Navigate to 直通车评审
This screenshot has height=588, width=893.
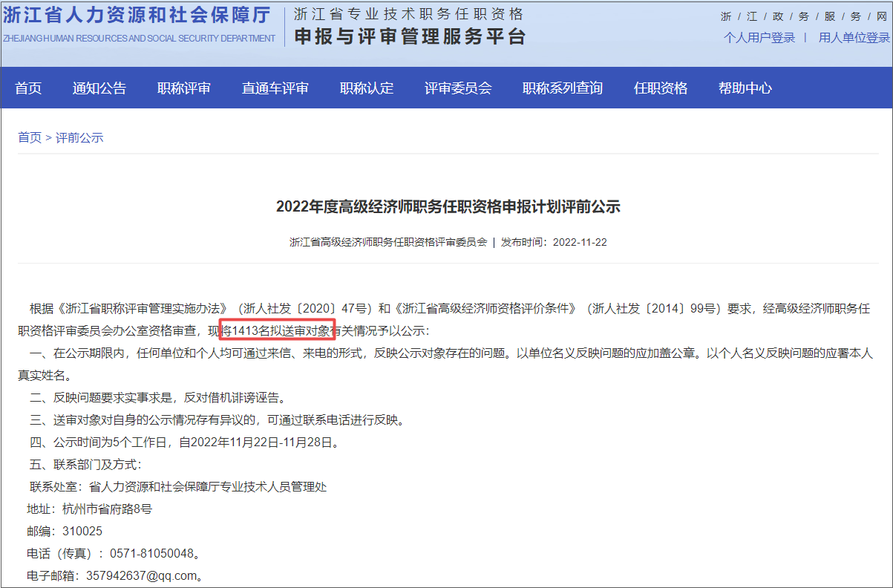(275, 88)
